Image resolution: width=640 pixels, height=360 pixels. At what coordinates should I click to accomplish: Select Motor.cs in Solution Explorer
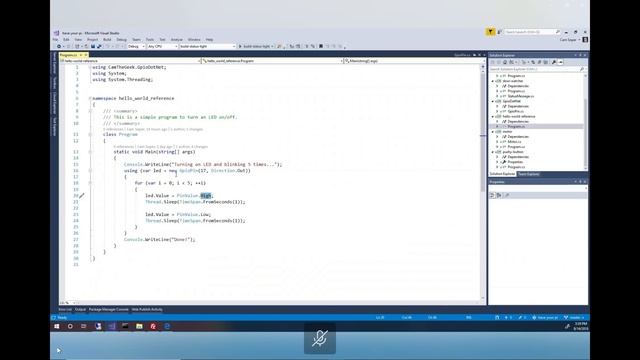(514, 142)
